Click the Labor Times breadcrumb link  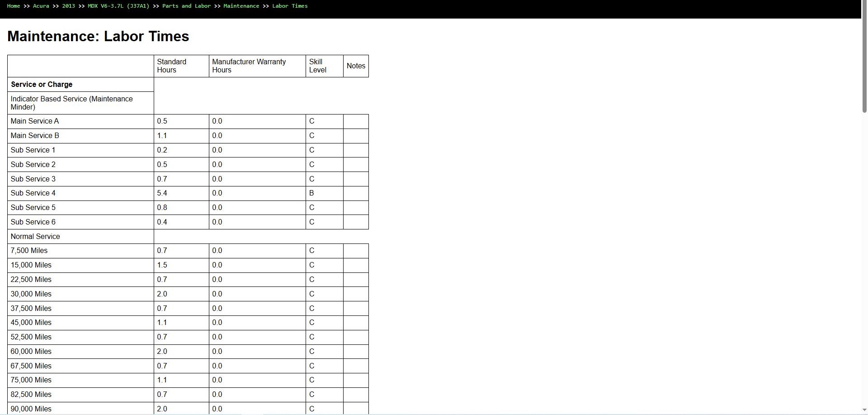290,6
